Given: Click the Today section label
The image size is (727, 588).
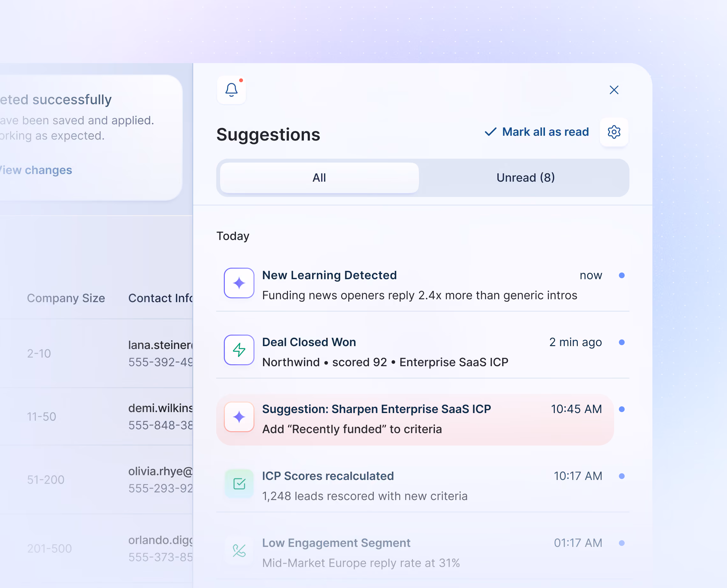Looking at the screenshot, I should click(233, 236).
